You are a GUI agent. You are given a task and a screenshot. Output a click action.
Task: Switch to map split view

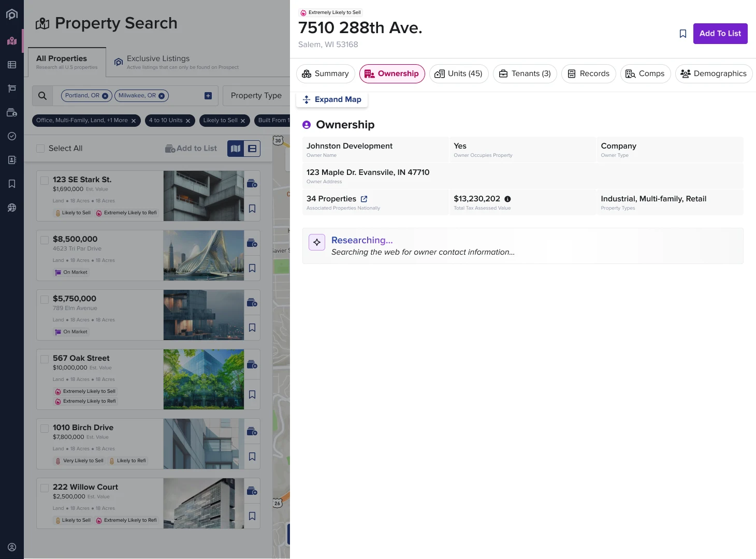click(236, 149)
